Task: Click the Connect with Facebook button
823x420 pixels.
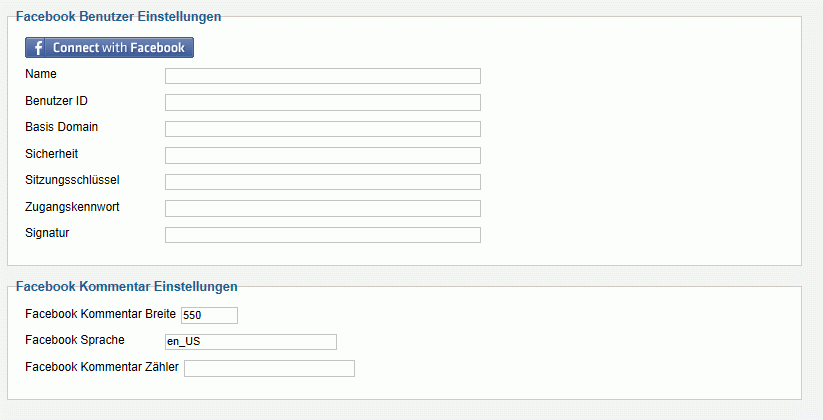Action: [x=110, y=48]
